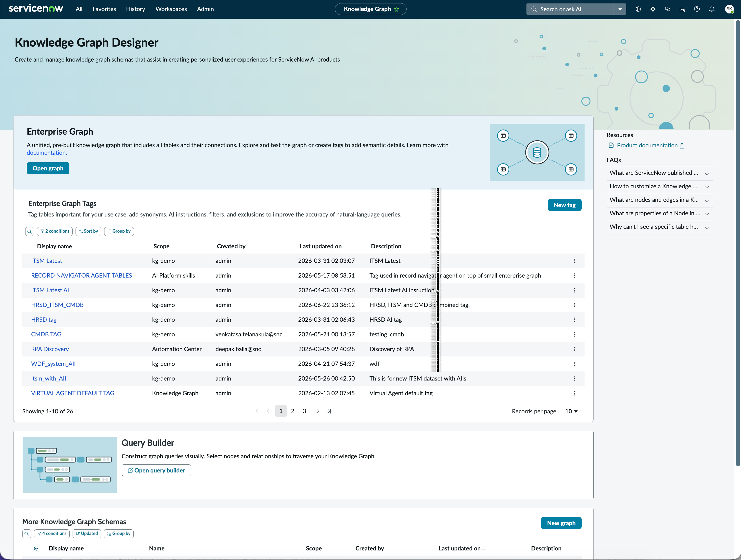The image size is (741, 560).
Task: Go to next page arrow in tags pagination
Action: click(x=316, y=411)
